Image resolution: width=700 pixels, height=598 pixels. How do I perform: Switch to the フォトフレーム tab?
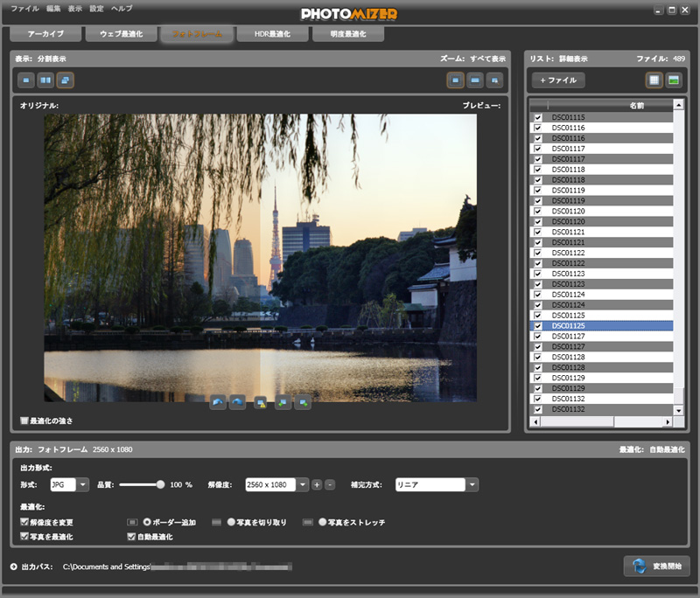click(x=197, y=34)
